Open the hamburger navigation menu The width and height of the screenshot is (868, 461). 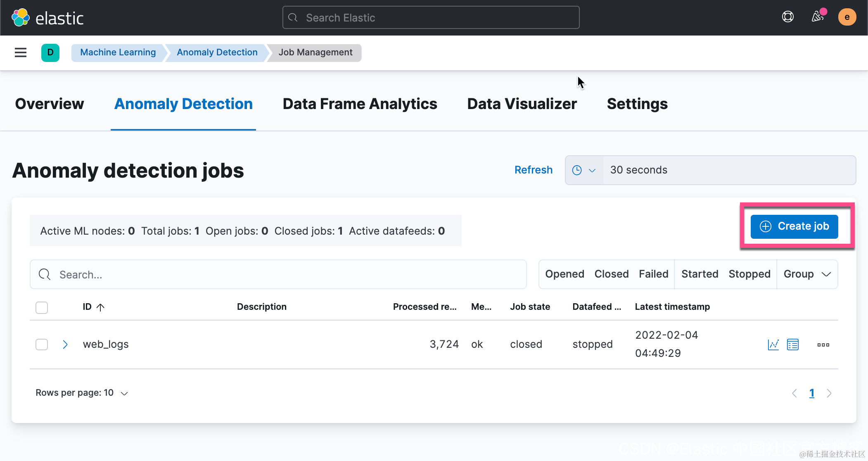(21, 52)
